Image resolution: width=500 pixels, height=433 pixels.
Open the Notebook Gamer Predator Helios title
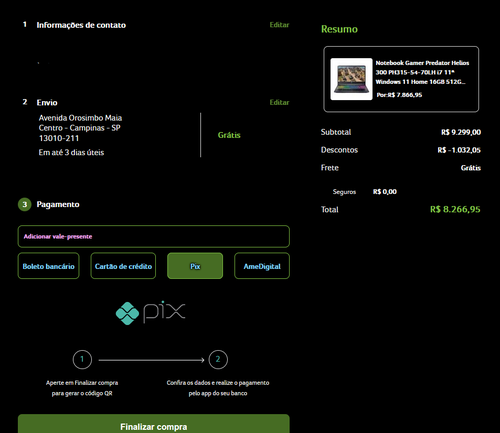coord(422,72)
